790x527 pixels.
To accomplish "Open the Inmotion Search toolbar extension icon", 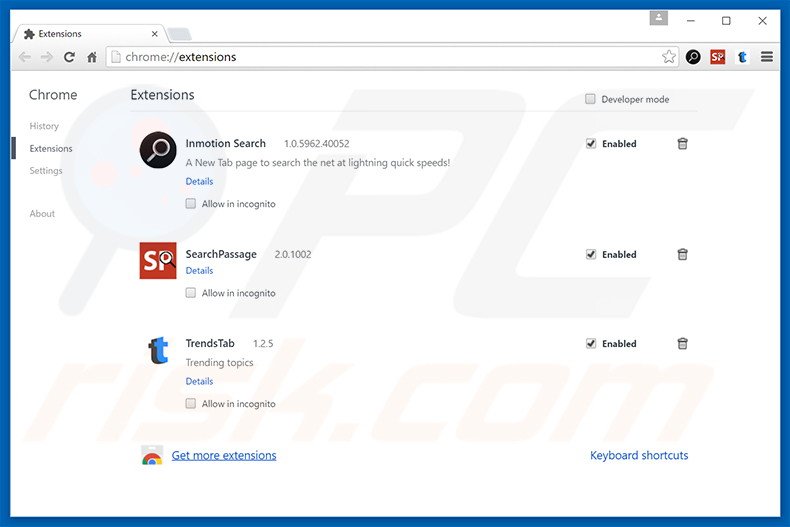I will click(693, 57).
